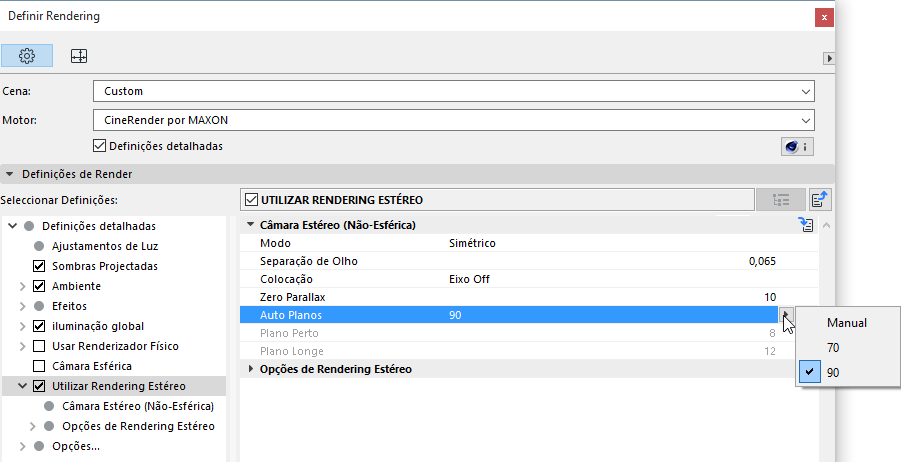Image resolution: width=901 pixels, height=462 pixels.
Task: Uncheck UTILIZAR RENDERING ESTÉREO header checkbox
Action: coord(251,200)
